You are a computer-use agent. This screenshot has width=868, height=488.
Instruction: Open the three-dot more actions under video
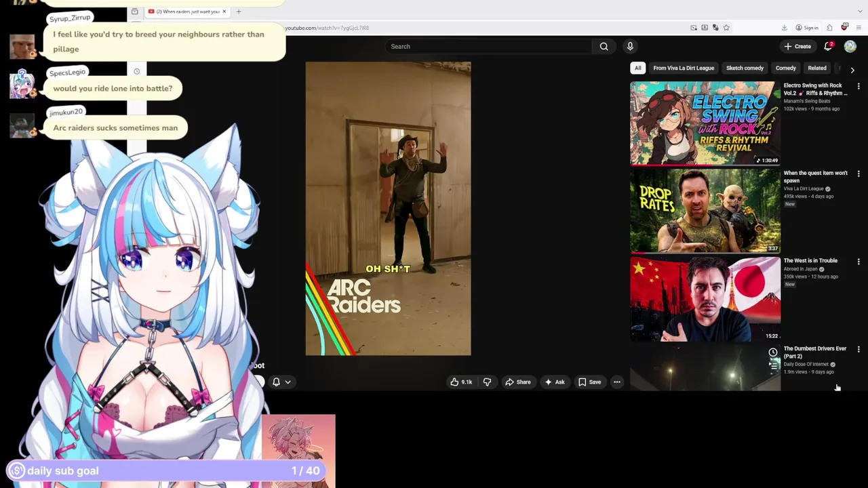(617, 382)
